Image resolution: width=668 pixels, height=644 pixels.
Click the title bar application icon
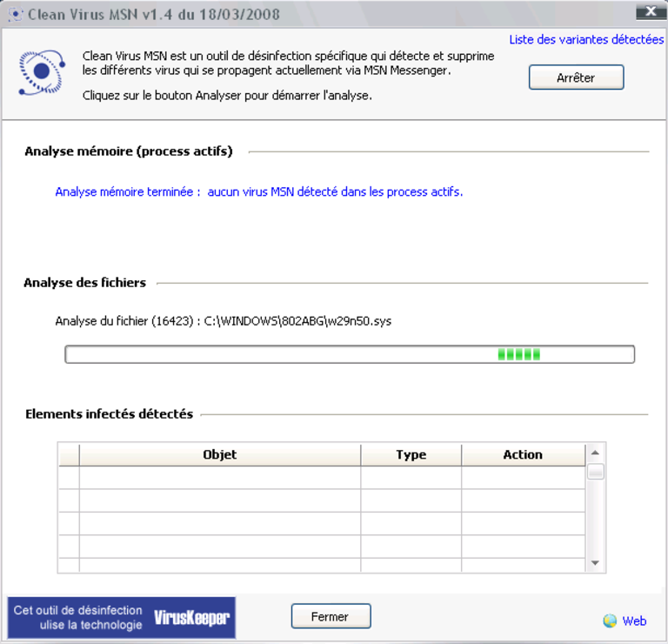[x=16, y=15]
